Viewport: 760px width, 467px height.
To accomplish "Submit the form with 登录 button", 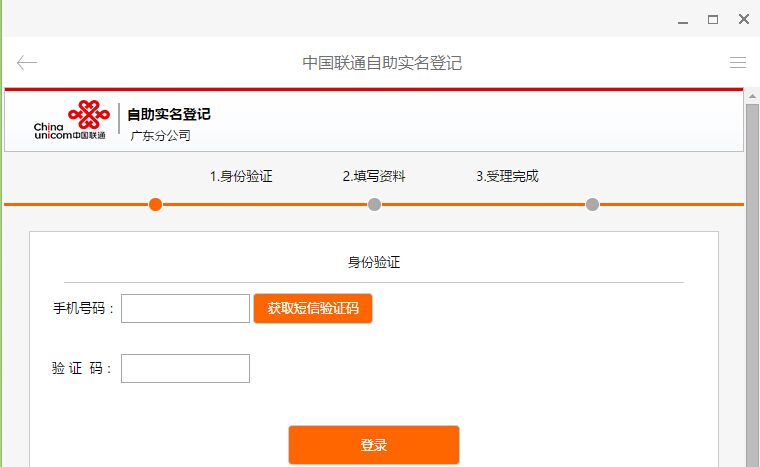I will point(374,445).
